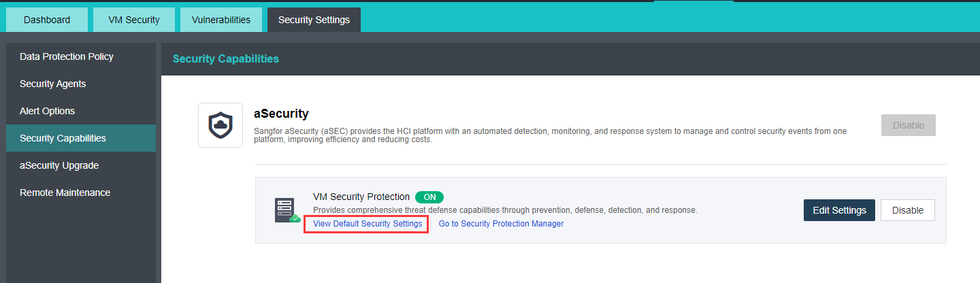
Task: Open the Dashboard tab
Action: 47,20
